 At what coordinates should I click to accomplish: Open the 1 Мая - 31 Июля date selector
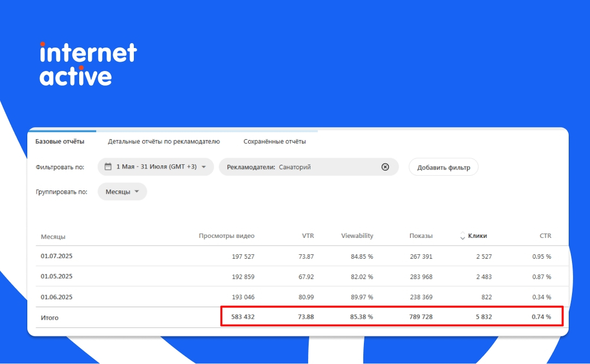tap(156, 166)
